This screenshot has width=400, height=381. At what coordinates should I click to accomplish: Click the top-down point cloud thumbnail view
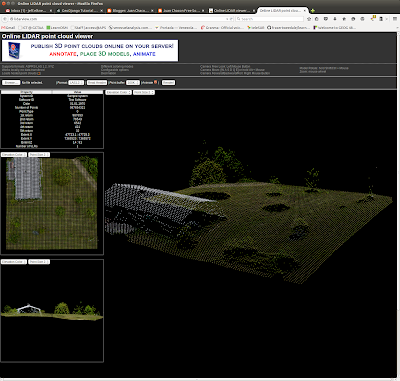[52, 203]
